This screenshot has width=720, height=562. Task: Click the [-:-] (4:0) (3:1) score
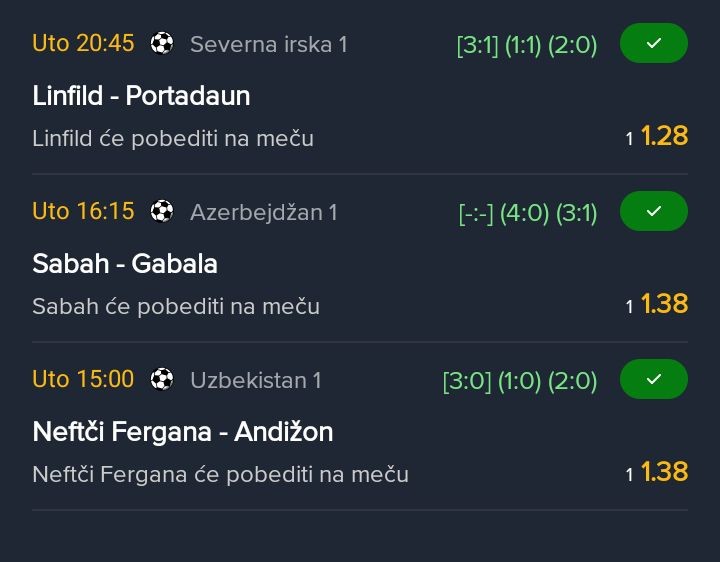528,213
